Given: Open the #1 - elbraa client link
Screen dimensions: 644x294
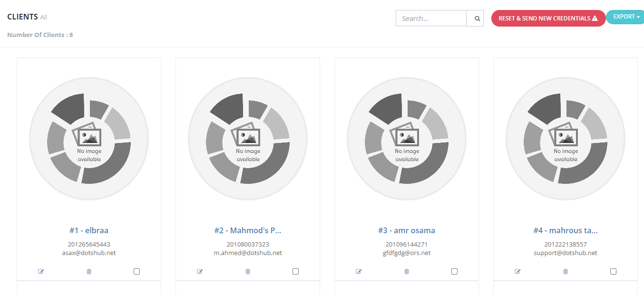Looking at the screenshot, I should 89,230.
